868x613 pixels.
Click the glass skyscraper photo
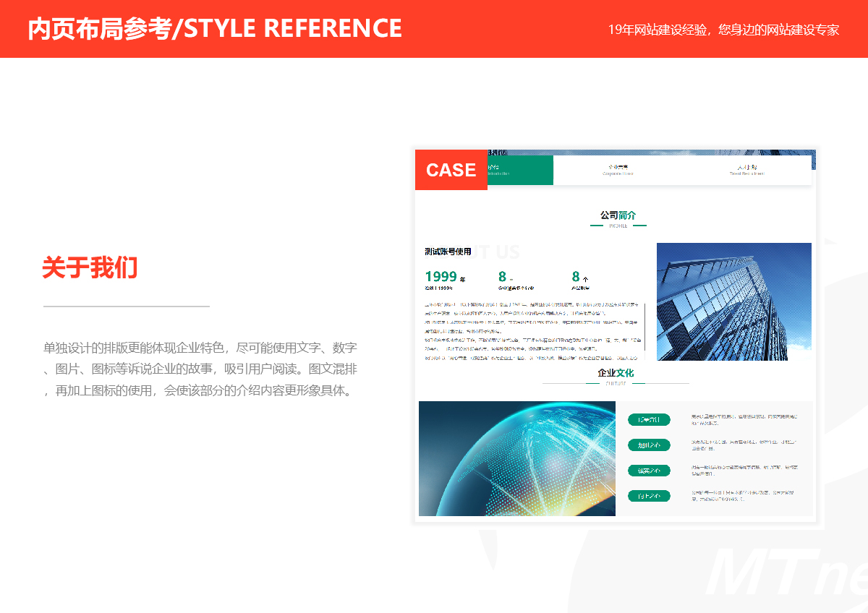click(733, 301)
